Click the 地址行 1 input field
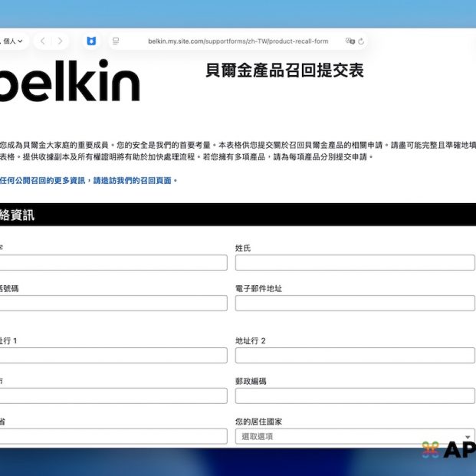Screen dimensions: 476x476 click(113, 356)
